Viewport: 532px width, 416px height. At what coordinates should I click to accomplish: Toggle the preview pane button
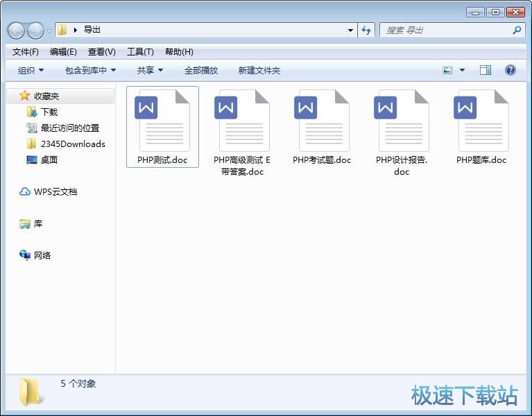pos(485,70)
